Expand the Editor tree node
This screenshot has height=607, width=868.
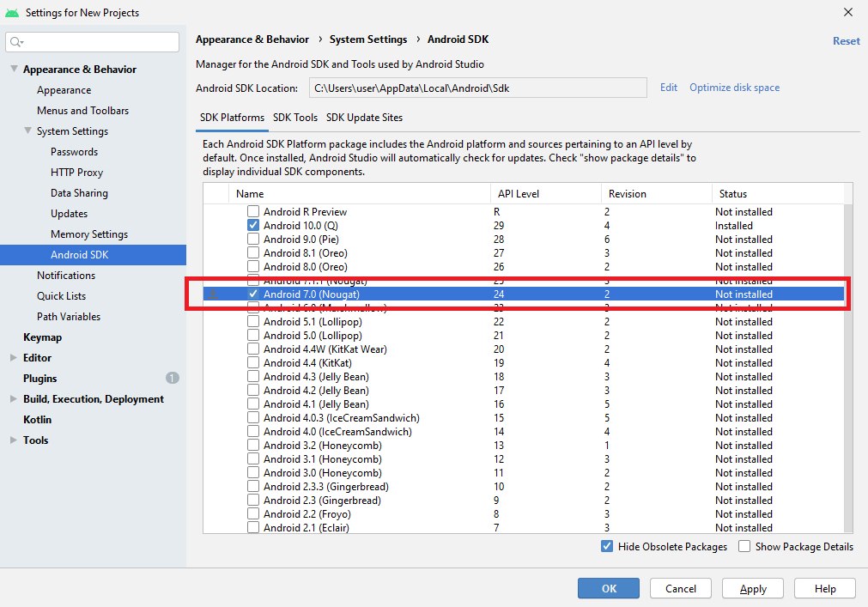14,357
